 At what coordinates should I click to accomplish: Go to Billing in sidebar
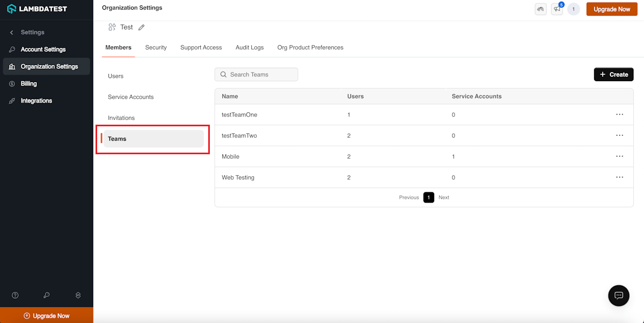click(28, 84)
